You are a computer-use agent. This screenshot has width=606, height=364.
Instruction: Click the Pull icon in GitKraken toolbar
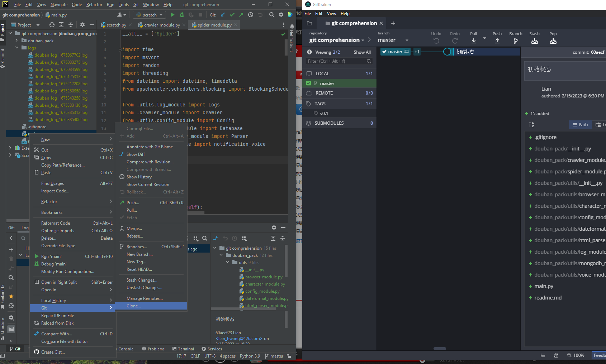click(474, 41)
